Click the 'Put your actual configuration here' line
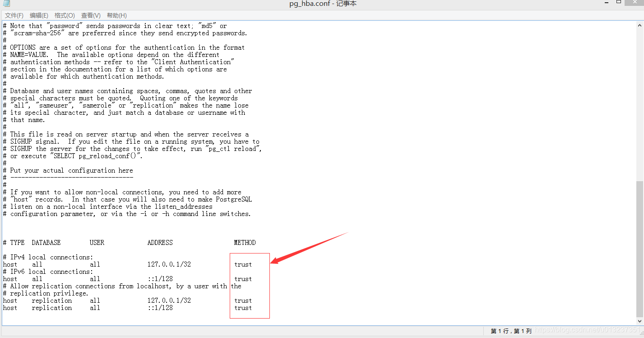644x338 pixels. (68, 170)
